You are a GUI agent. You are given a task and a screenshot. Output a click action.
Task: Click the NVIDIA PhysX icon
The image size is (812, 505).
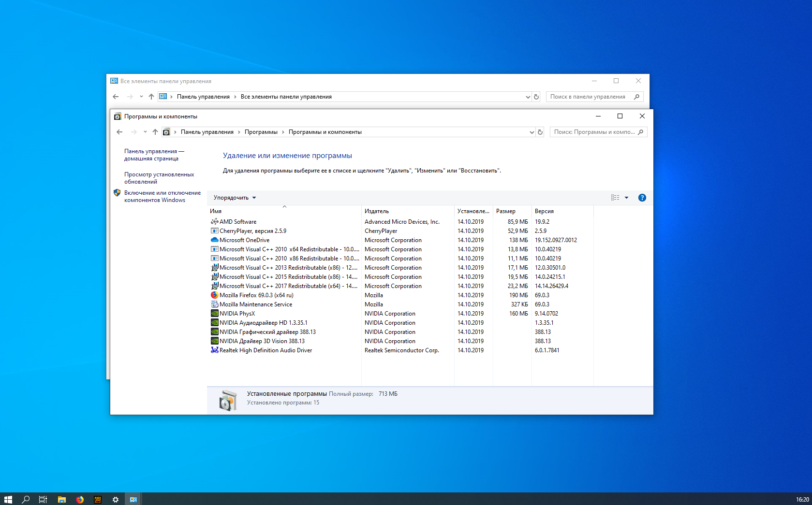214,314
